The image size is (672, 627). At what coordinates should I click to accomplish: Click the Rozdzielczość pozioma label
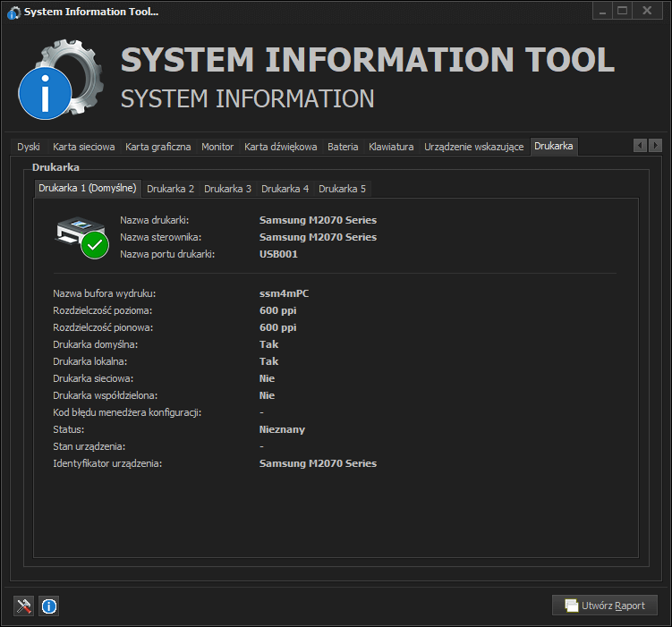tap(102, 311)
